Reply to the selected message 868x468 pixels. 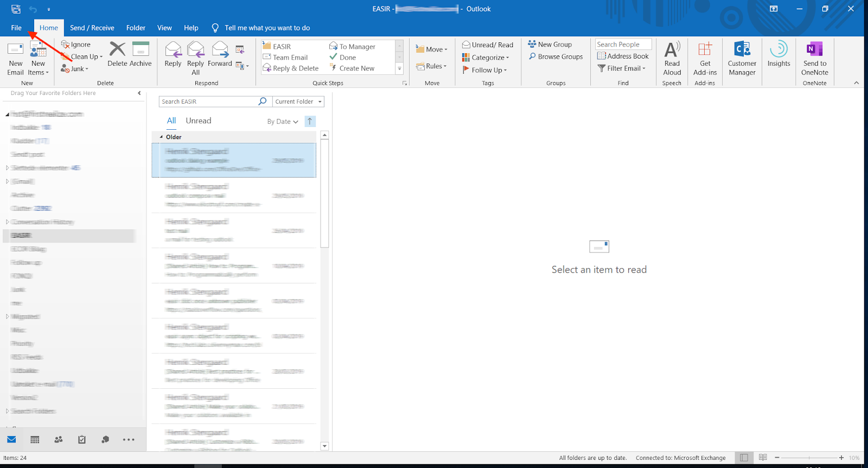tap(173, 54)
